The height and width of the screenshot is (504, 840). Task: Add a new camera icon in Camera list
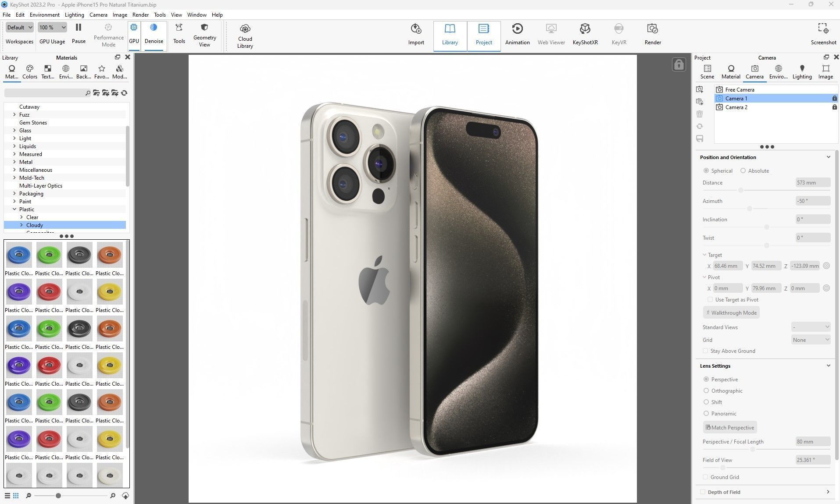(x=700, y=89)
